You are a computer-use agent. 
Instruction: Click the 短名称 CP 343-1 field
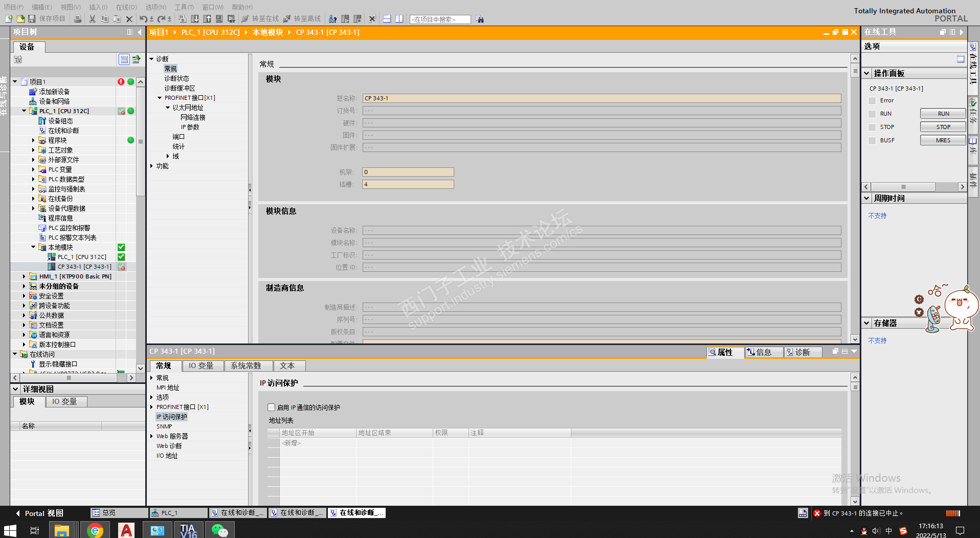602,98
